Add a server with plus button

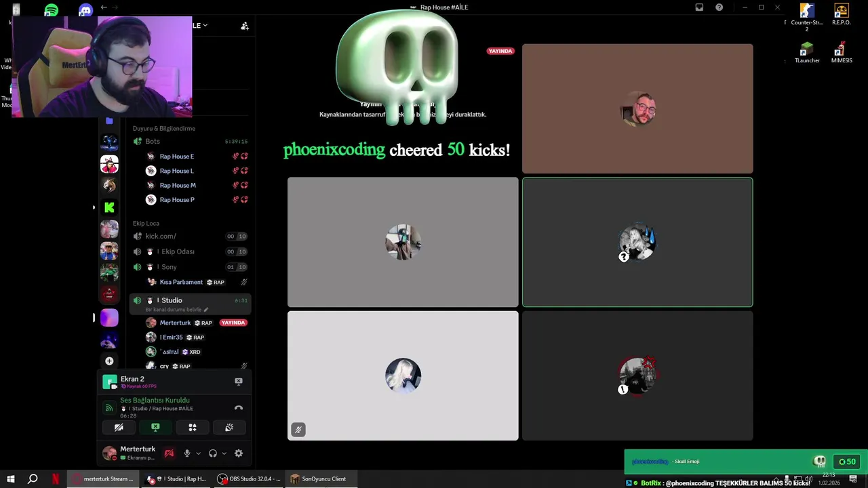coord(109,361)
